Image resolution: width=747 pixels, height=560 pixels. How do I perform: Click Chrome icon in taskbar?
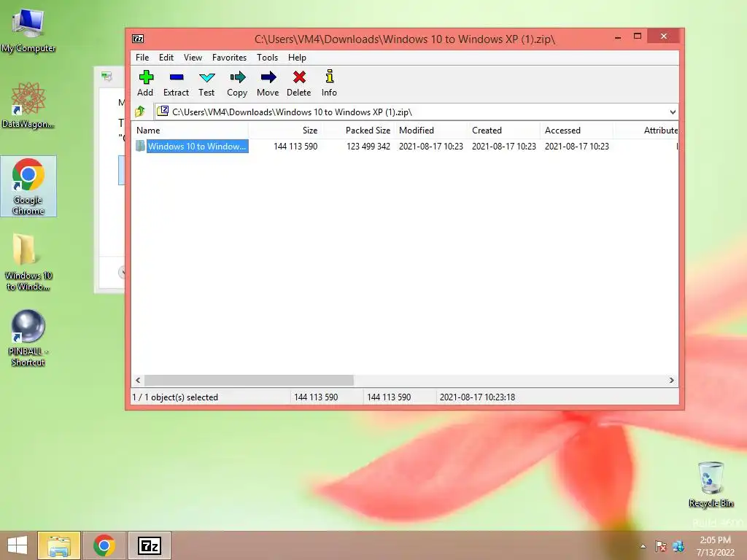coord(104,545)
